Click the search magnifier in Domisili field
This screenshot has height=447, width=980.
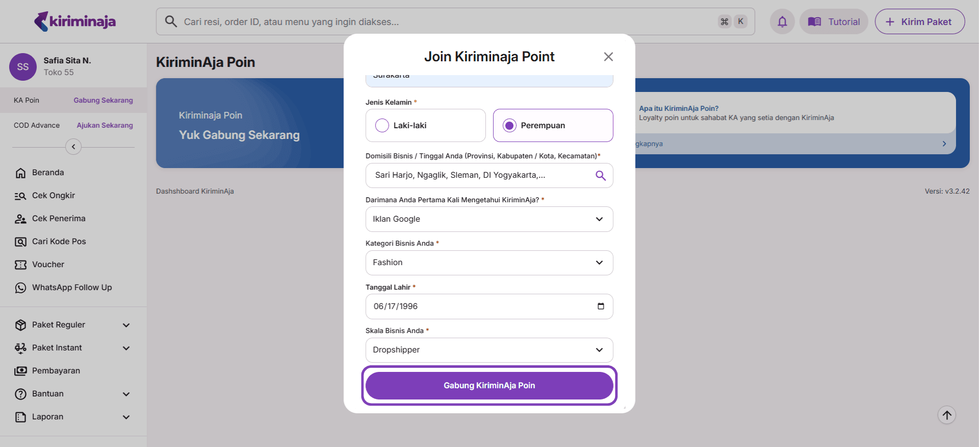pyautogui.click(x=600, y=176)
